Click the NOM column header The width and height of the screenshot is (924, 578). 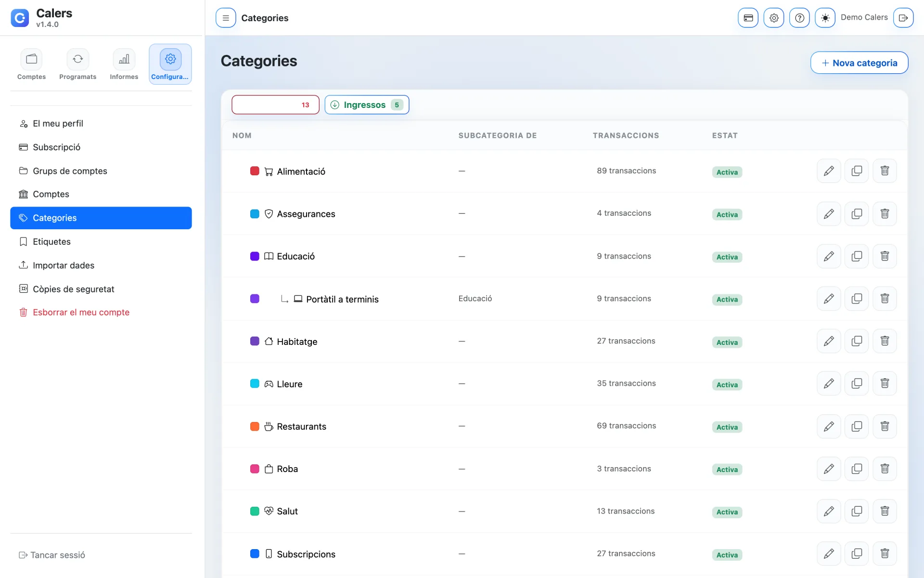coord(242,135)
